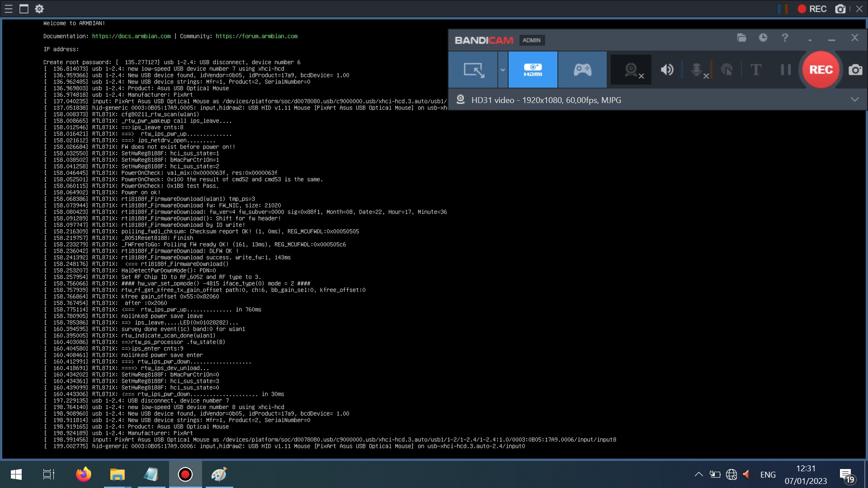Image resolution: width=868 pixels, height=488 pixels.
Task: Select the HDMI device recording mode
Action: [533, 70]
